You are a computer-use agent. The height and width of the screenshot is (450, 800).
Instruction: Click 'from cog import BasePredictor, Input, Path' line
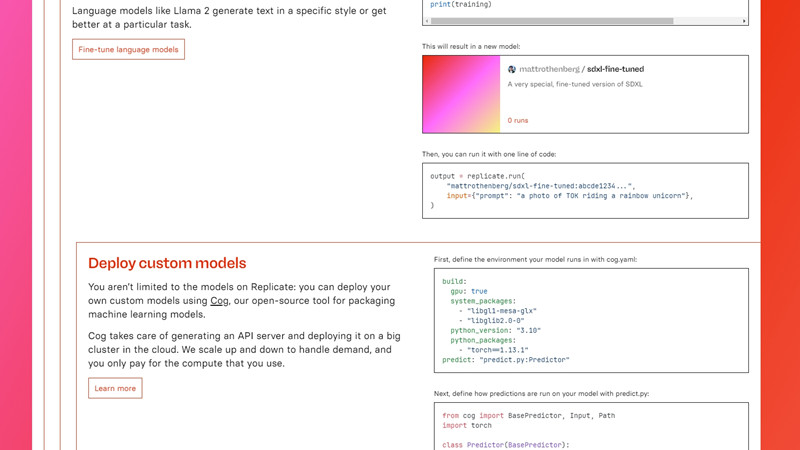[529, 415]
